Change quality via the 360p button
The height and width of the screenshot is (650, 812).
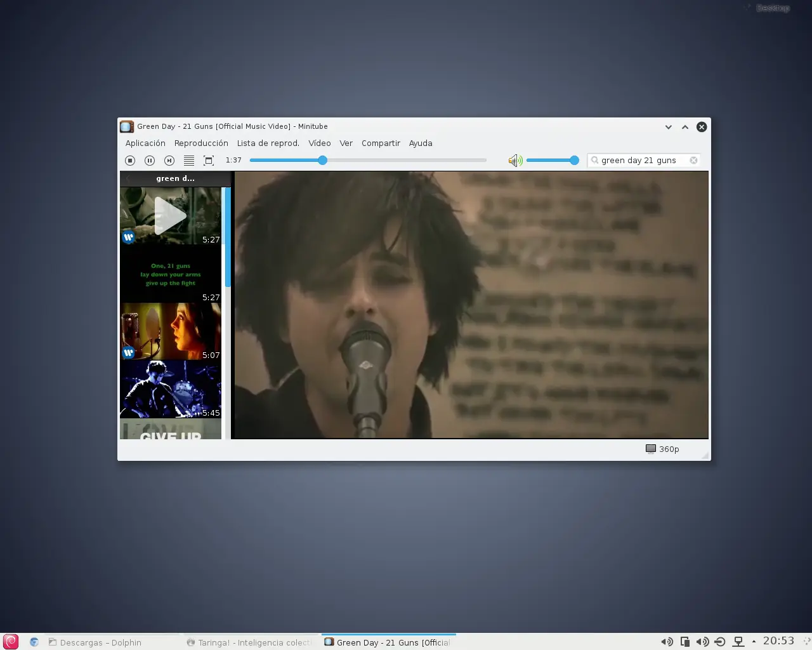662,449
